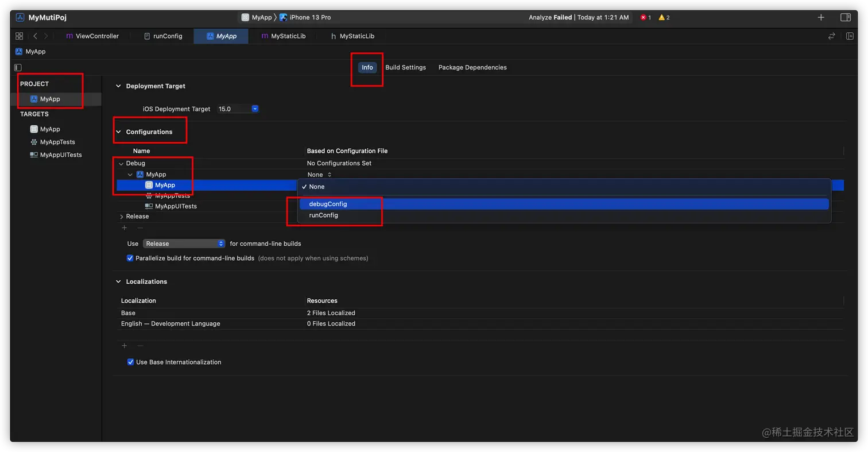Viewport: 868px width, 452px height.
Task: Go forward with the right arrow
Action: [46, 36]
